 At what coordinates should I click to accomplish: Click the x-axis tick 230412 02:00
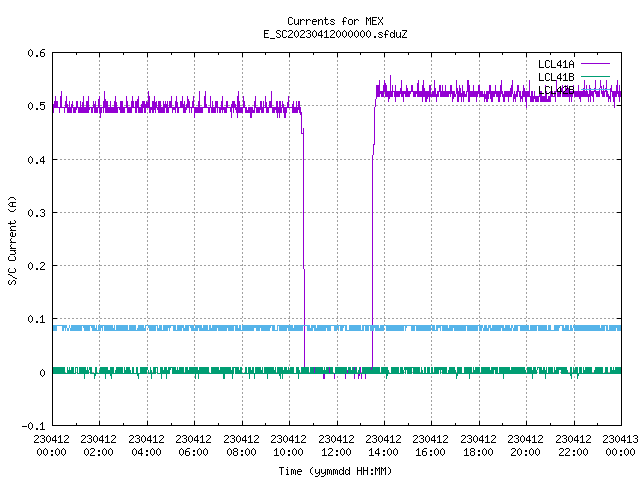(x=98, y=446)
